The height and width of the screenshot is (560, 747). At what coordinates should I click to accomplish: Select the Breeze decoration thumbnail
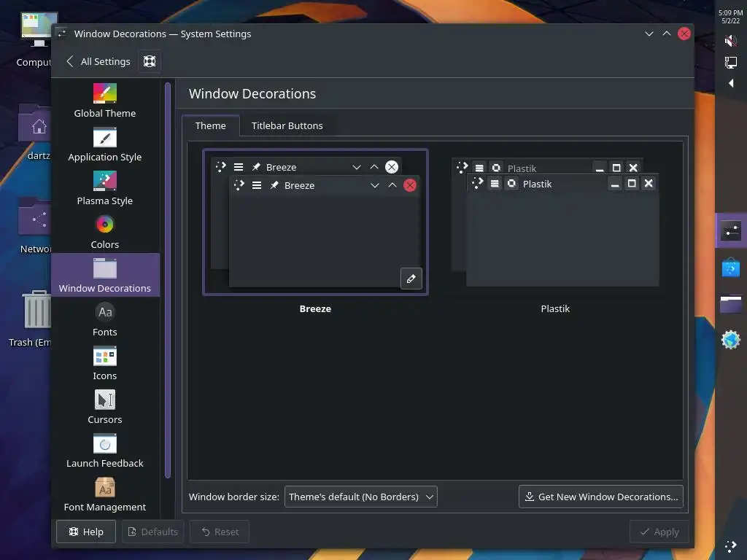coord(315,222)
